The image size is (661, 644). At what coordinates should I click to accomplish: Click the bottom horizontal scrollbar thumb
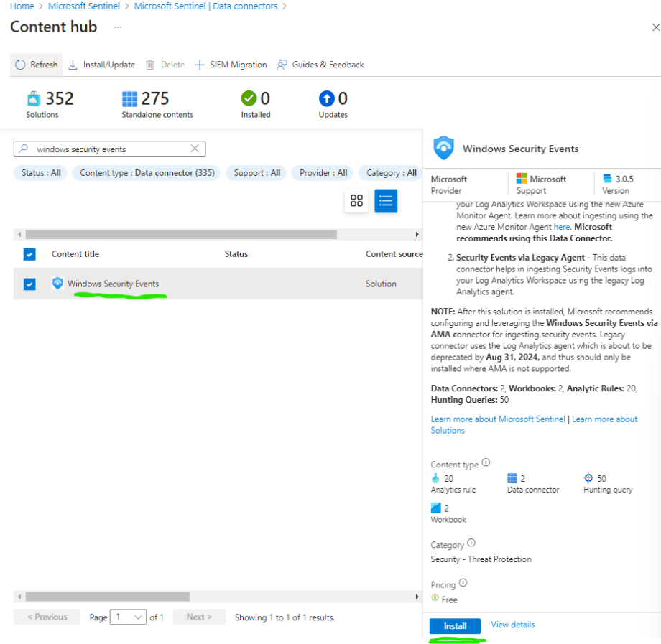coord(108,597)
